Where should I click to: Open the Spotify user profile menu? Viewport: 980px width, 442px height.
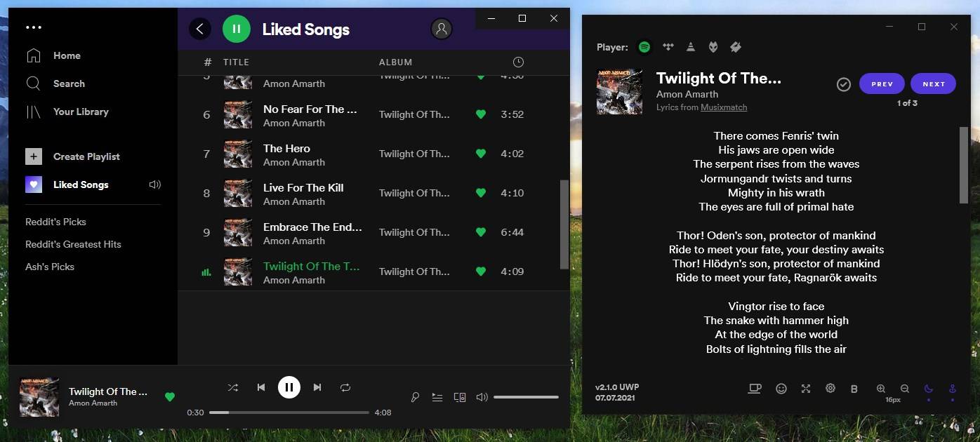coord(442,29)
